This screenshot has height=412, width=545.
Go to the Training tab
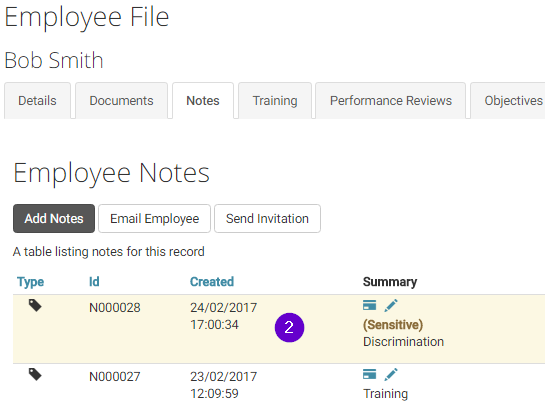[275, 100]
